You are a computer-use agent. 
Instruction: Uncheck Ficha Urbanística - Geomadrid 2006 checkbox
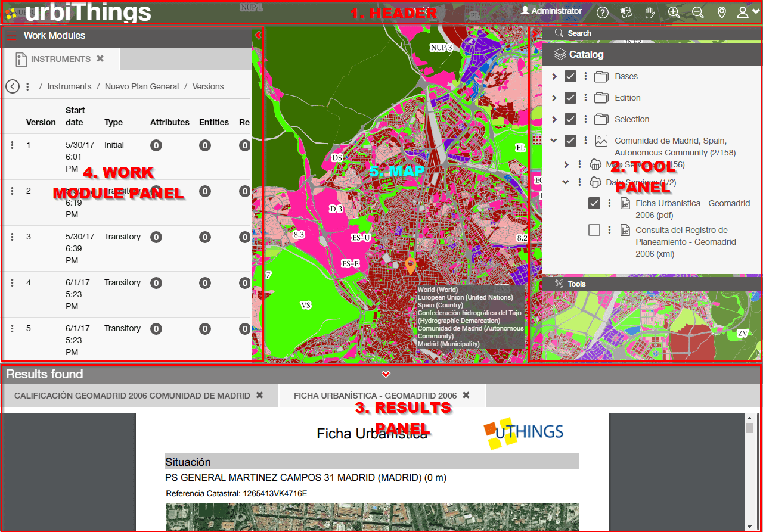pyautogui.click(x=594, y=203)
